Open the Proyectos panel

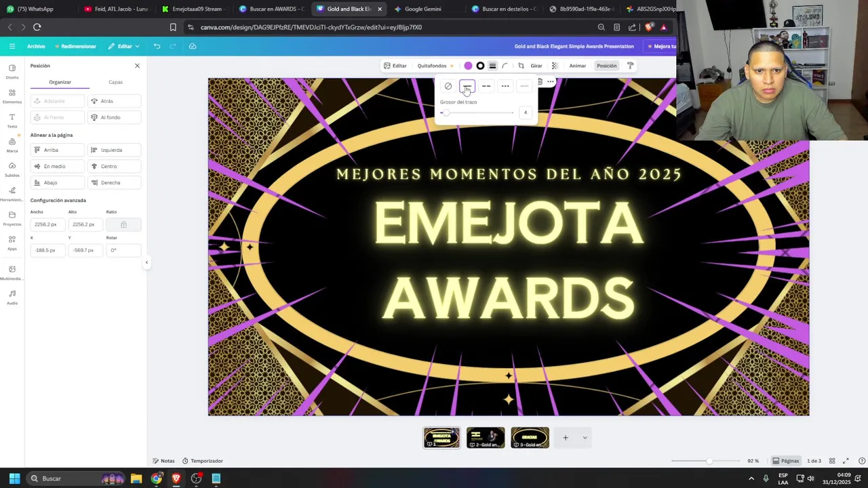click(x=12, y=218)
